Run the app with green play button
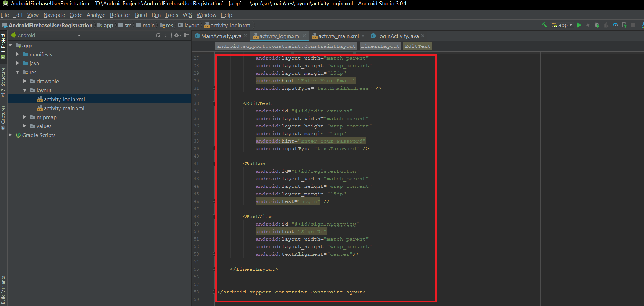 coord(579,25)
